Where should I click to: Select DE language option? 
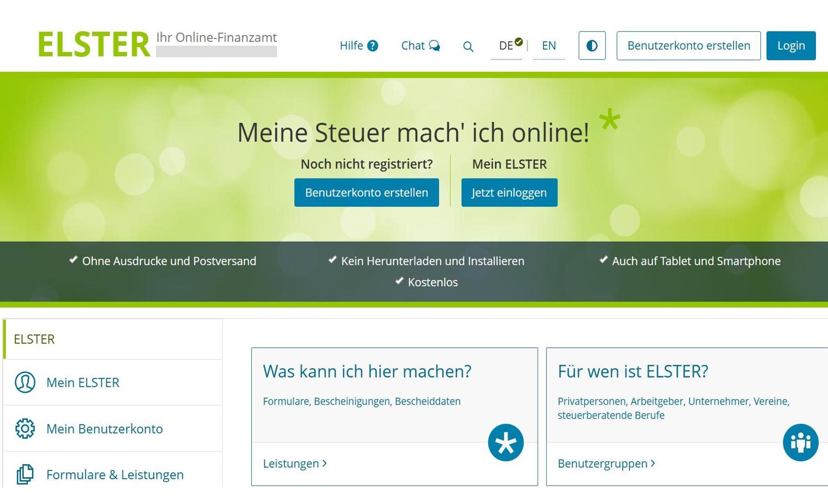tap(506, 46)
